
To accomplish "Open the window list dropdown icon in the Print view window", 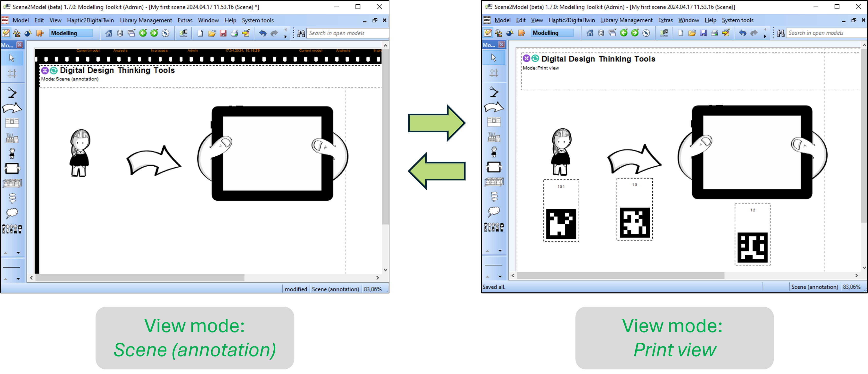I will 613,33.
